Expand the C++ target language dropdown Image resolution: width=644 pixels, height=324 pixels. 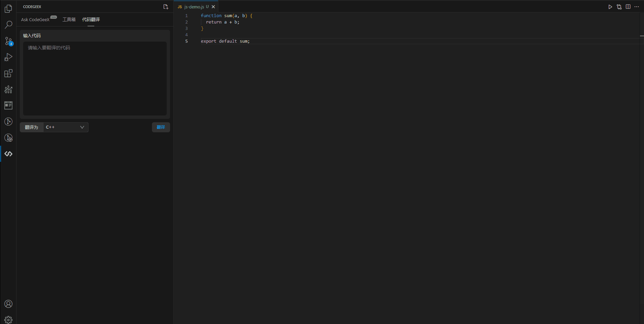pos(66,127)
